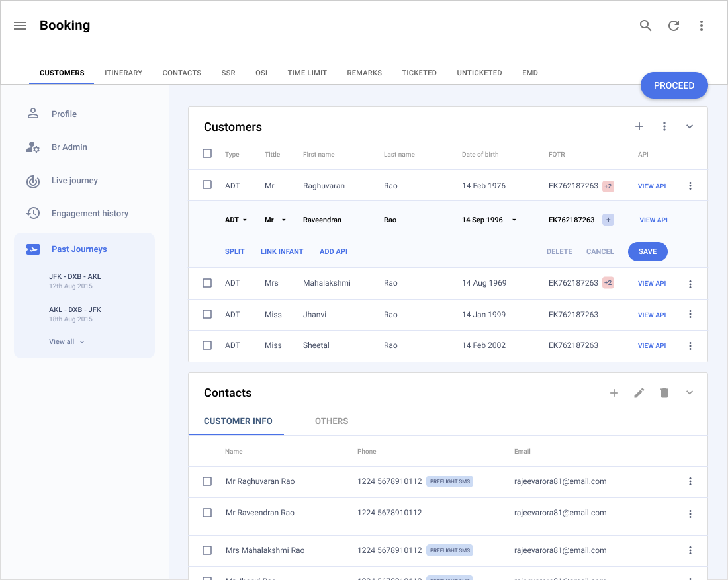
Task: Click the Live journey radar icon
Action: pos(33,181)
